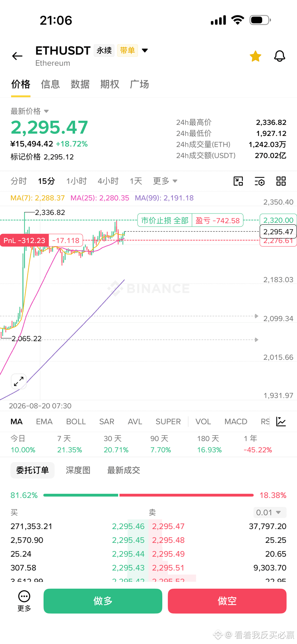This screenshot has height=644, width=297.
Task: Tap ask price 2,295.47 in order book
Action: (x=168, y=526)
